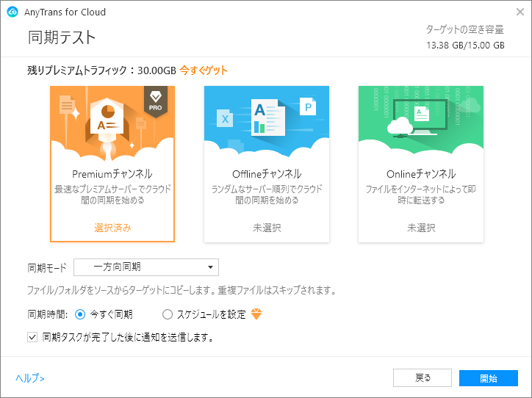532x398 pixels.
Task: Click the ターゲットの空き容量 label
Action: (465, 29)
